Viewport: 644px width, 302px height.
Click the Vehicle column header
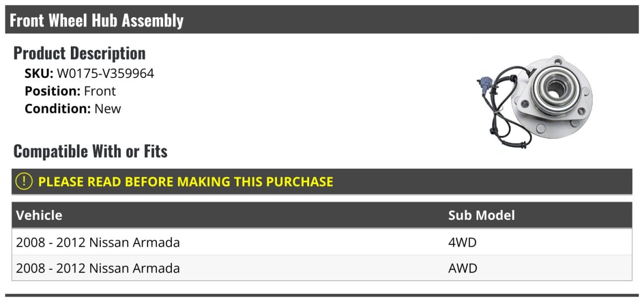coord(39,215)
